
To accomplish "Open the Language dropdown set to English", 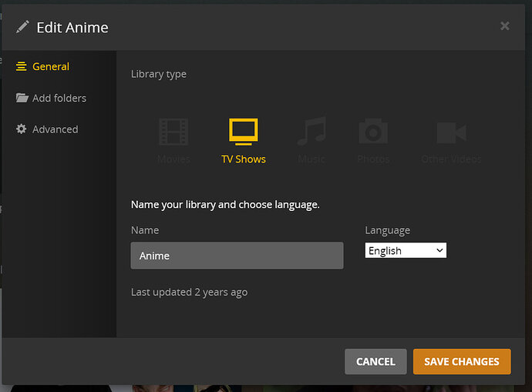I will 406,250.
